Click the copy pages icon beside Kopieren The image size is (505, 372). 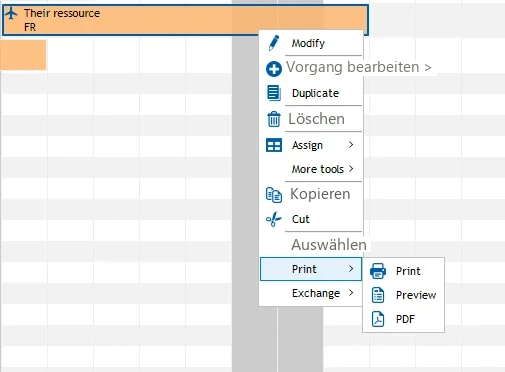tap(274, 195)
